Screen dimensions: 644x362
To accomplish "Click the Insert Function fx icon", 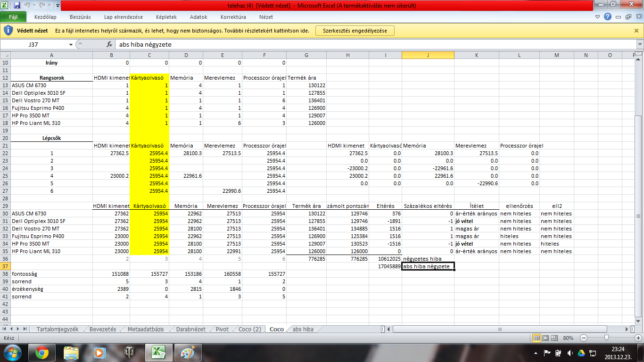I will [109, 44].
